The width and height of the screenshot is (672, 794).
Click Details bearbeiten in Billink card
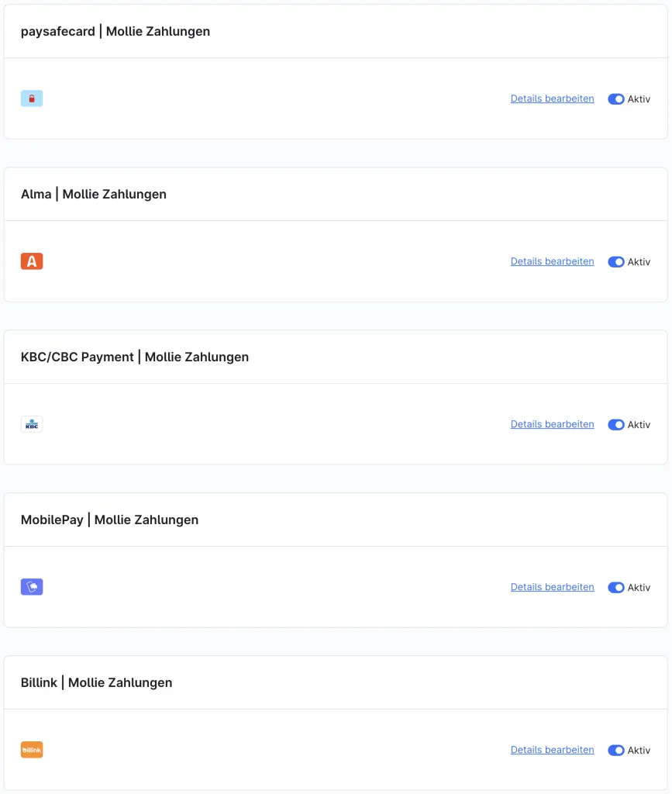pos(552,750)
